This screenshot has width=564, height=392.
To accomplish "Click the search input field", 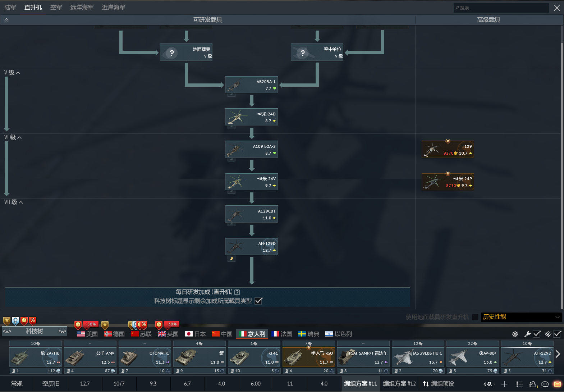I will point(501,8).
